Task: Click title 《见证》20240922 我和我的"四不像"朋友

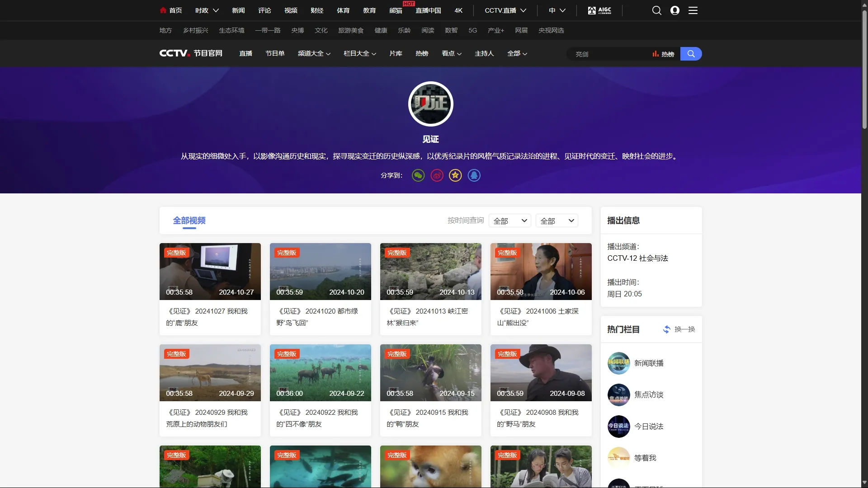Action: click(317, 418)
